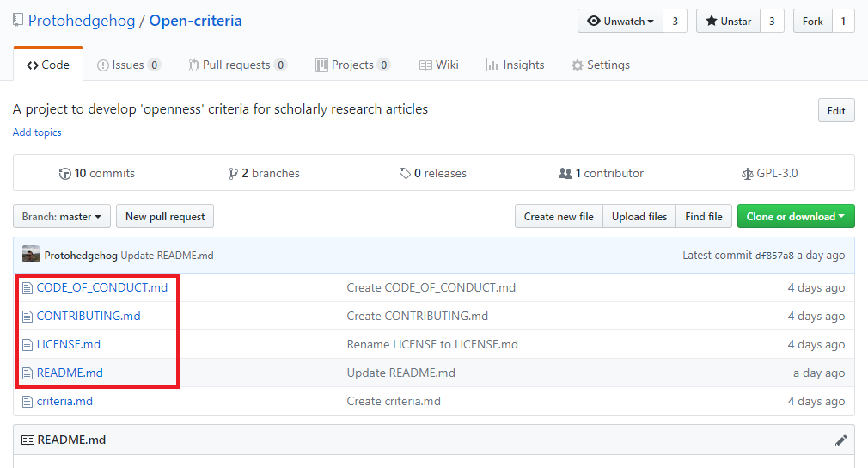Open the Unwatch dropdown button
The image size is (868, 468).
pyautogui.click(x=620, y=21)
